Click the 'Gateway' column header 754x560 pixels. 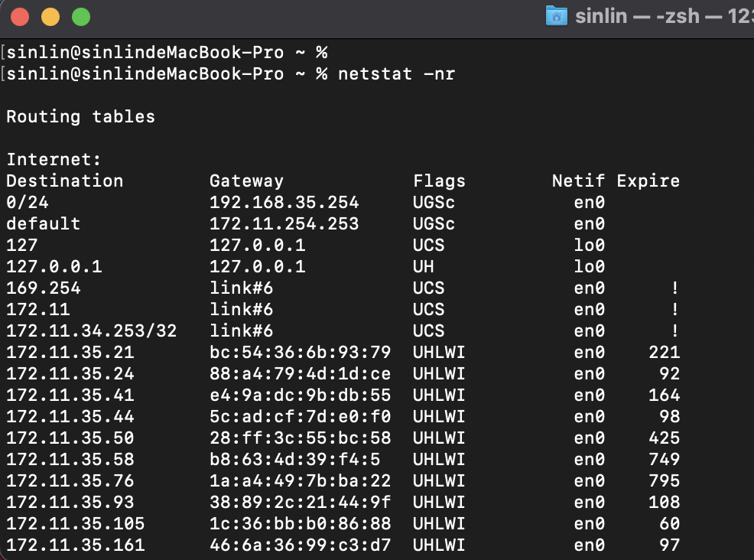[x=247, y=181]
